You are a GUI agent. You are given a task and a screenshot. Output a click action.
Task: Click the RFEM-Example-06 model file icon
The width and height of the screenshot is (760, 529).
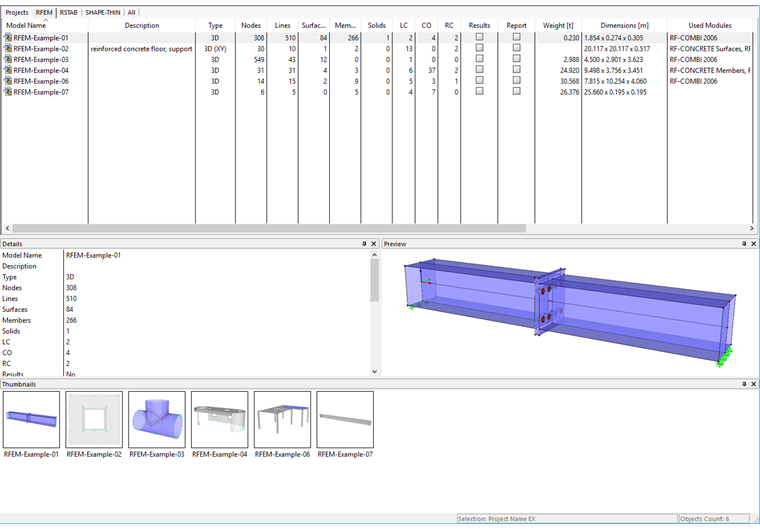[8, 81]
